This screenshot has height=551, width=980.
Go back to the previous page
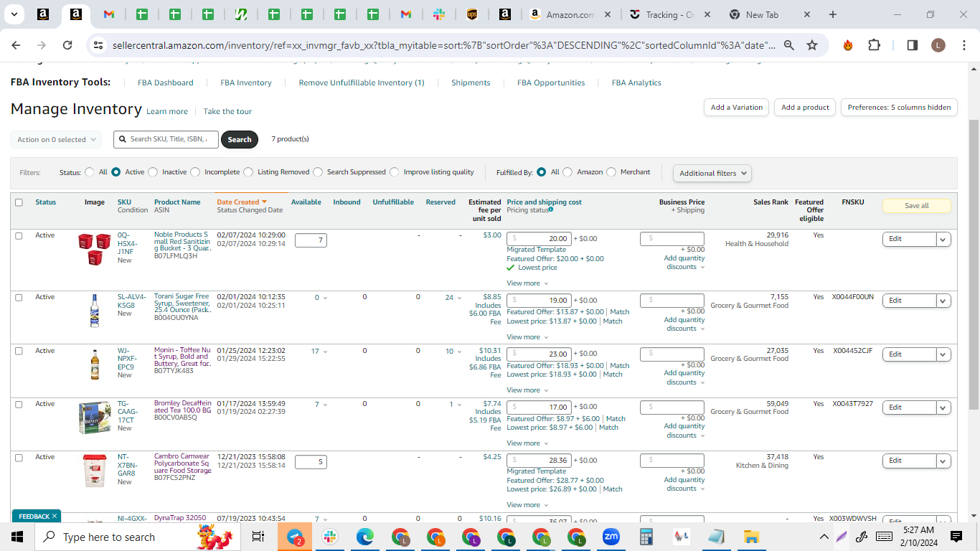(16, 45)
